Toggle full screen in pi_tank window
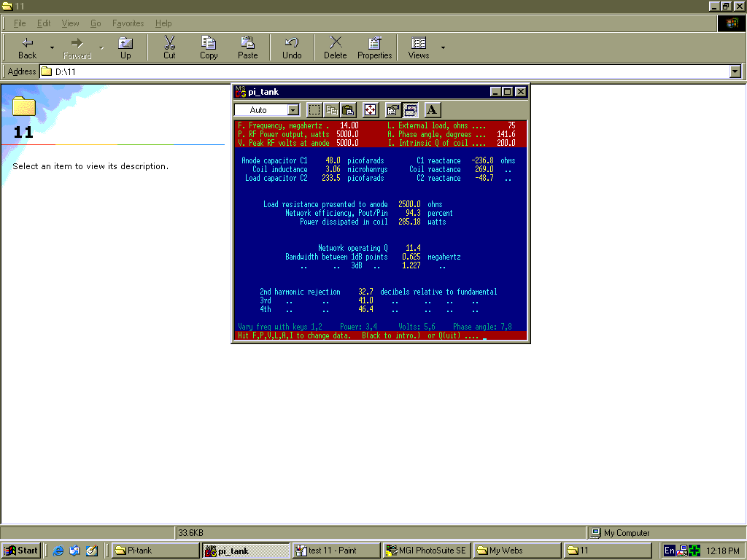The height and width of the screenshot is (560, 747). pos(370,110)
